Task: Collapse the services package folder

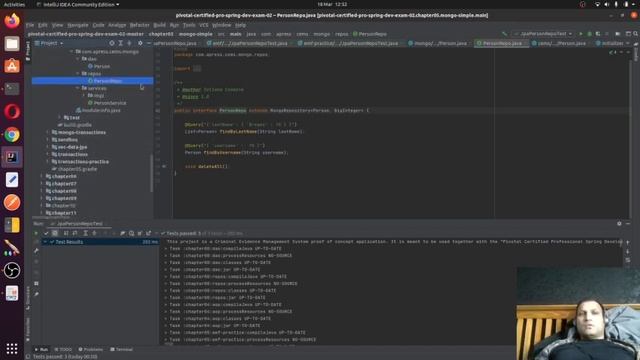Action: pos(78,88)
